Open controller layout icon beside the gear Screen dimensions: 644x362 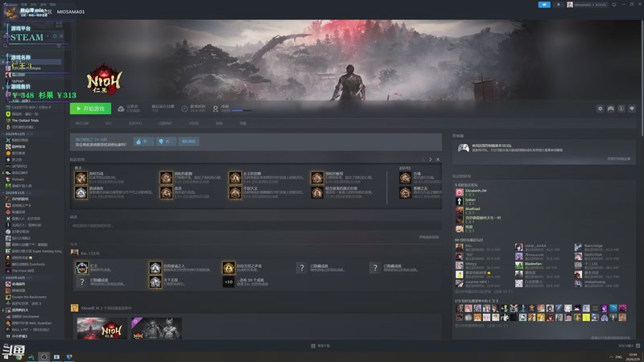[611, 109]
